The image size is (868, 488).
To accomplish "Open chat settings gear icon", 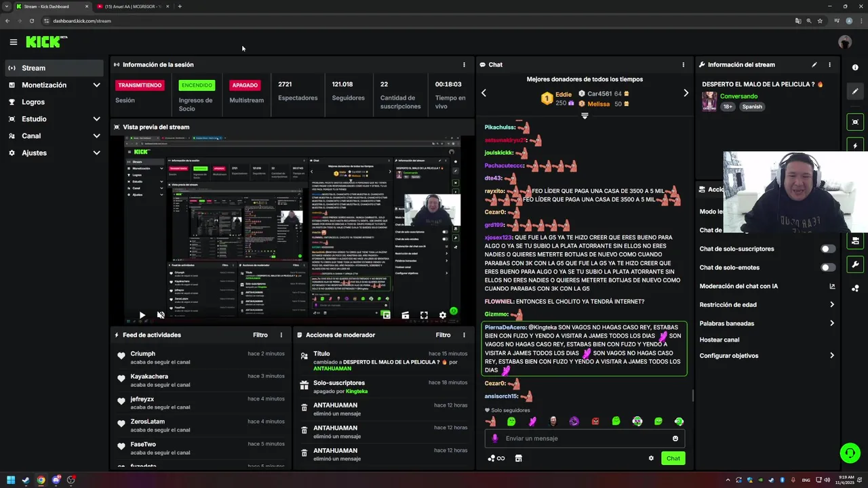I will (651, 458).
